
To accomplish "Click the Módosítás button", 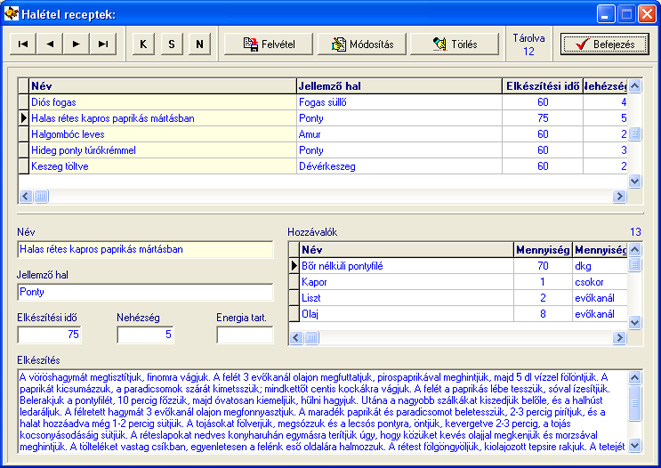I will pyautogui.click(x=362, y=44).
